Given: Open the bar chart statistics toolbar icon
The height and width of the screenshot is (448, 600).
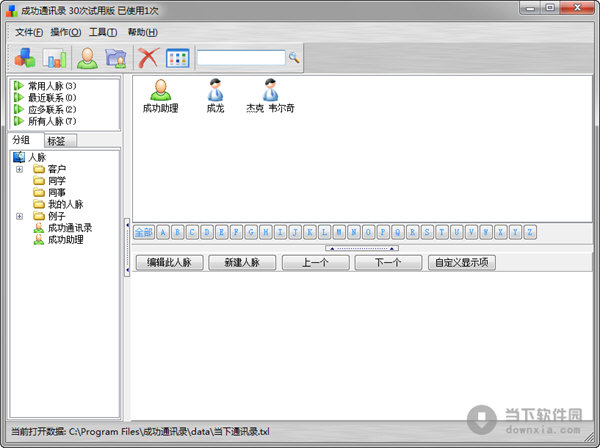Looking at the screenshot, I should [56, 58].
